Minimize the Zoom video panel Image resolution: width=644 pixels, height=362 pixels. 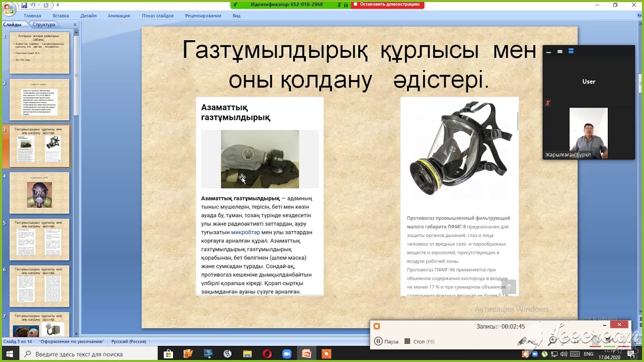tap(548, 52)
